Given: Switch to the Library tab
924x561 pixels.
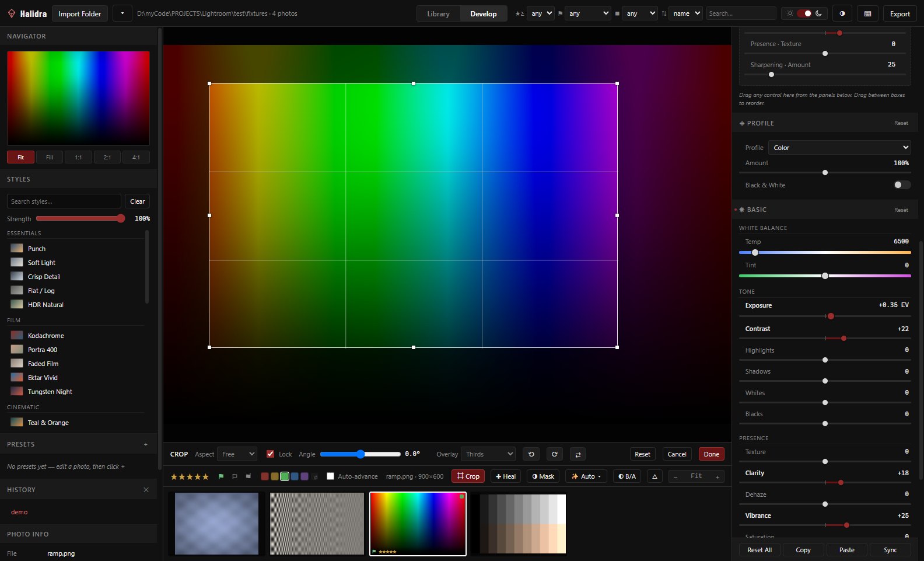Looking at the screenshot, I should [x=438, y=13].
